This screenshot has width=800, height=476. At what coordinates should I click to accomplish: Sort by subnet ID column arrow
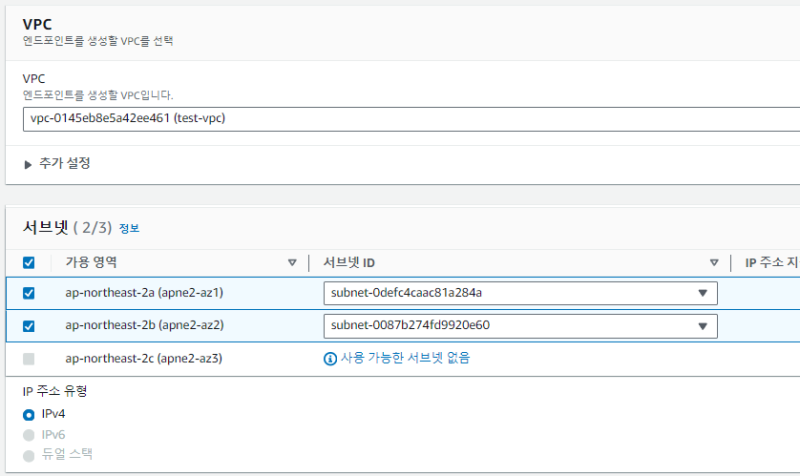[714, 263]
